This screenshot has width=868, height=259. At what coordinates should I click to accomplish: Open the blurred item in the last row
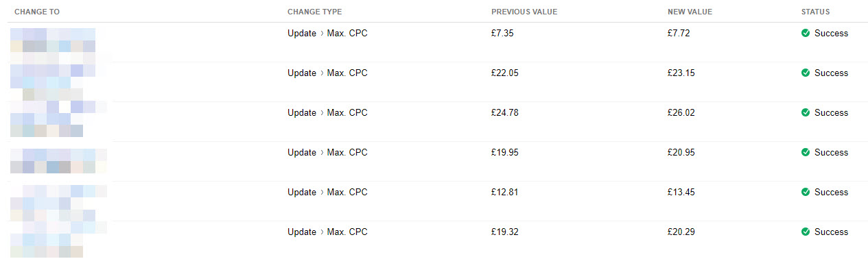58,240
